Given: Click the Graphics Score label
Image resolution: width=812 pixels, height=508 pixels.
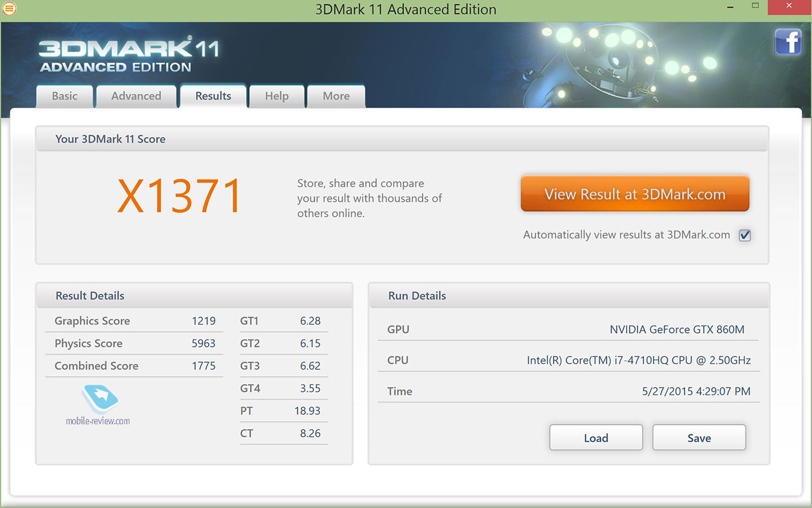Looking at the screenshot, I should tap(92, 321).
